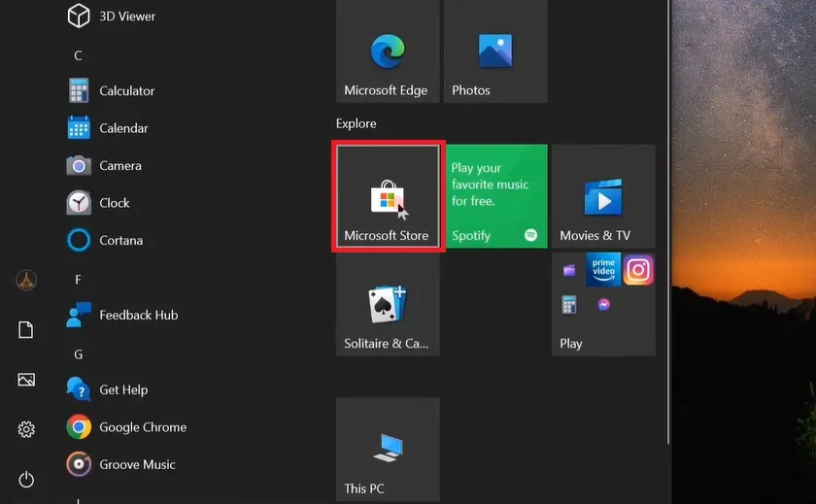Viewport: 816px width, 504px height.
Task: Jump using the letter G header
Action: point(78,354)
